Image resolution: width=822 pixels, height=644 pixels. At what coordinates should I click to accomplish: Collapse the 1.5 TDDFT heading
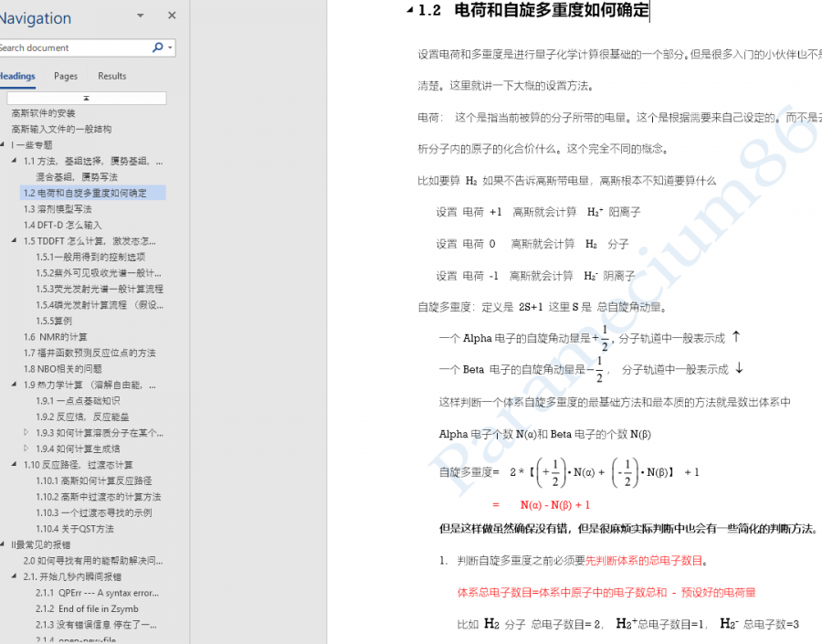pos(14,241)
